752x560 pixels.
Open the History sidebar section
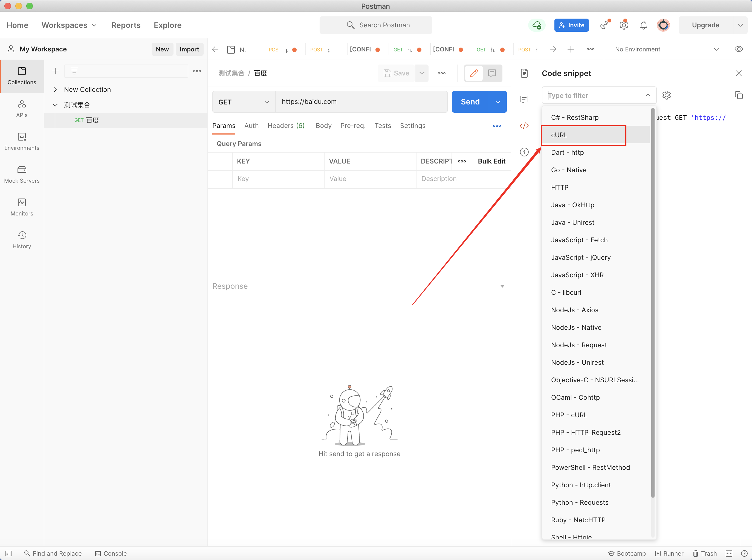click(x=22, y=240)
